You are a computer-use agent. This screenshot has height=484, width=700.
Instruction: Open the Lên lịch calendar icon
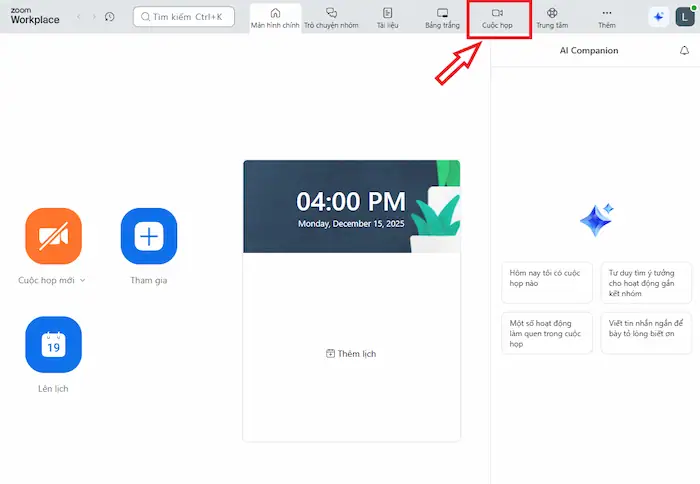coord(53,344)
